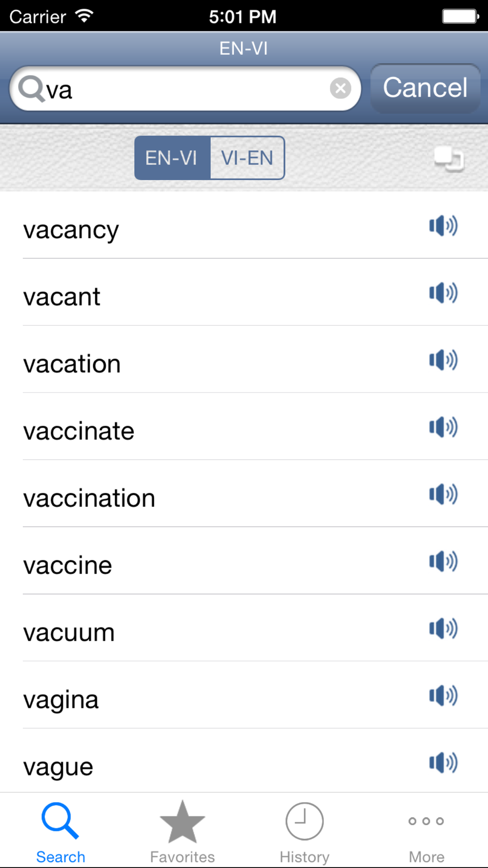Tap the overlapping windows icon
The height and width of the screenshot is (868, 488).
point(449,159)
